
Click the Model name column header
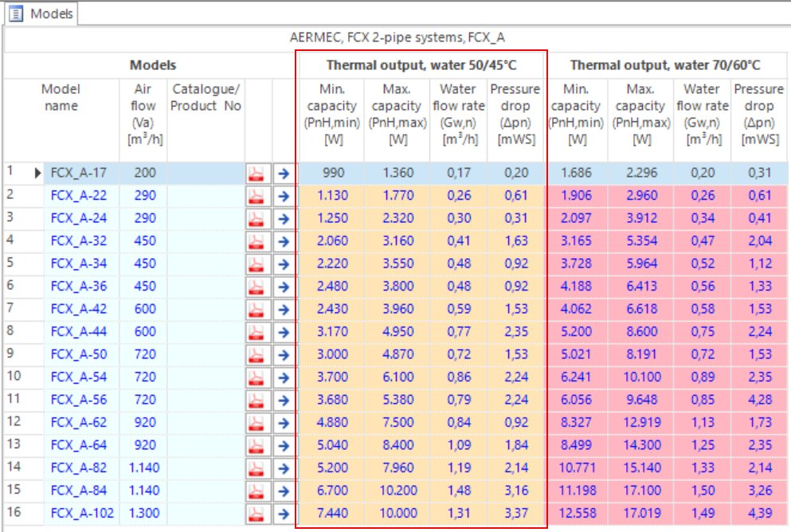click(x=61, y=98)
